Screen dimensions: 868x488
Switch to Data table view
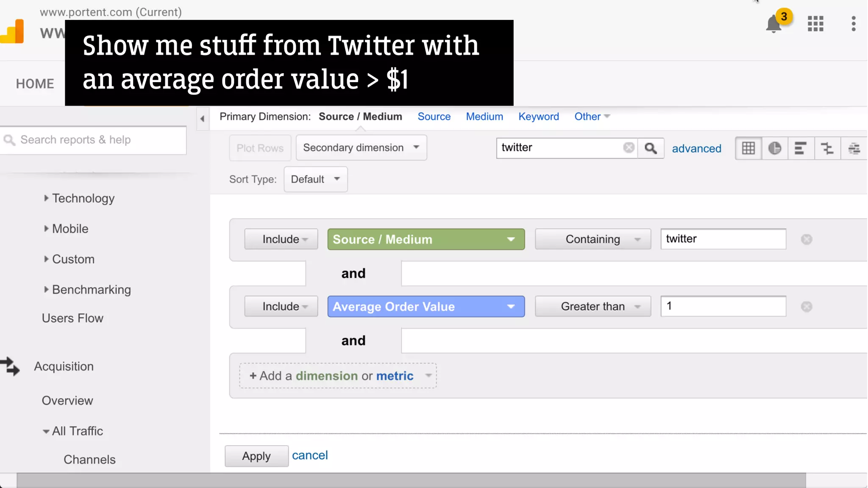[x=748, y=148]
